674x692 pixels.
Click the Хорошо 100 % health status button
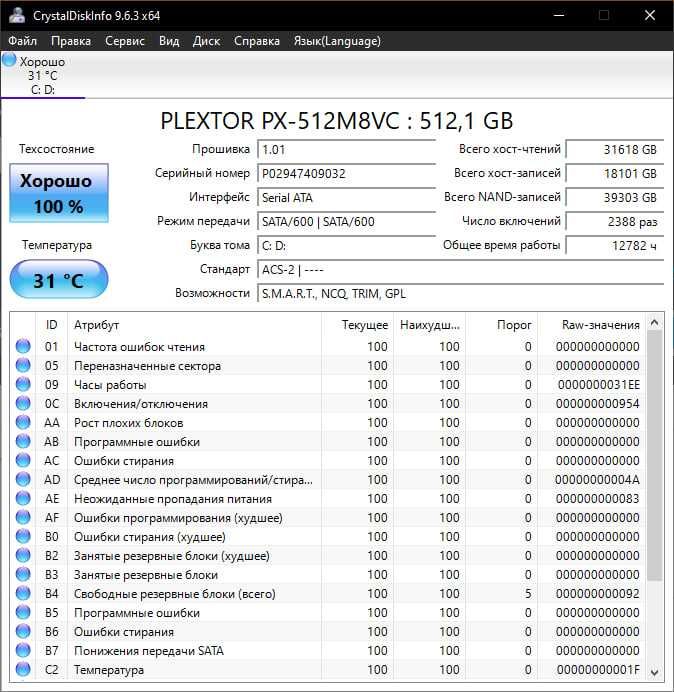[59, 193]
